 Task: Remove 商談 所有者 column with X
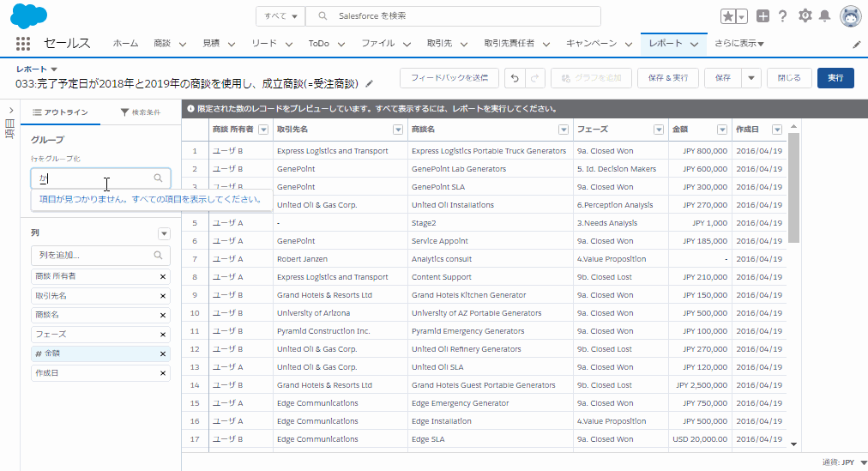163,276
